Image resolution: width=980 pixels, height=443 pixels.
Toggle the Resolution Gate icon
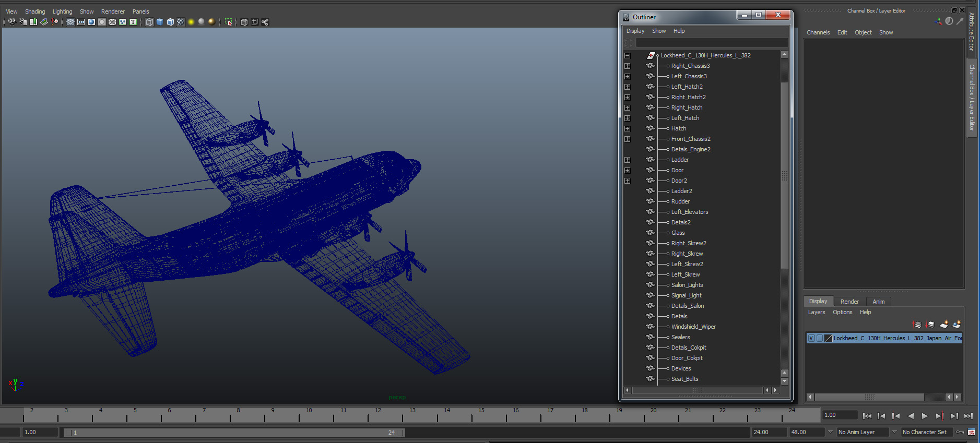tap(91, 22)
